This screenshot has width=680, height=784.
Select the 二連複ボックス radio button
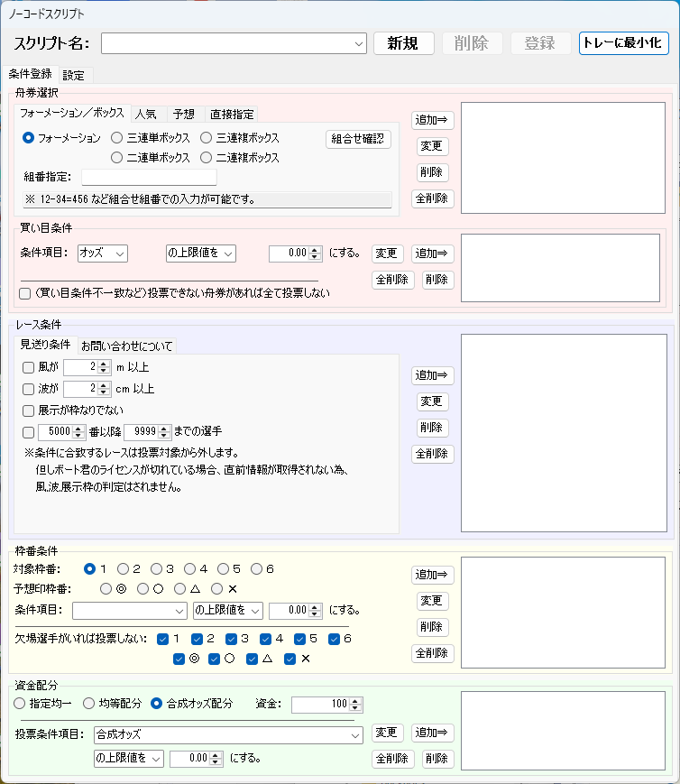point(240,158)
